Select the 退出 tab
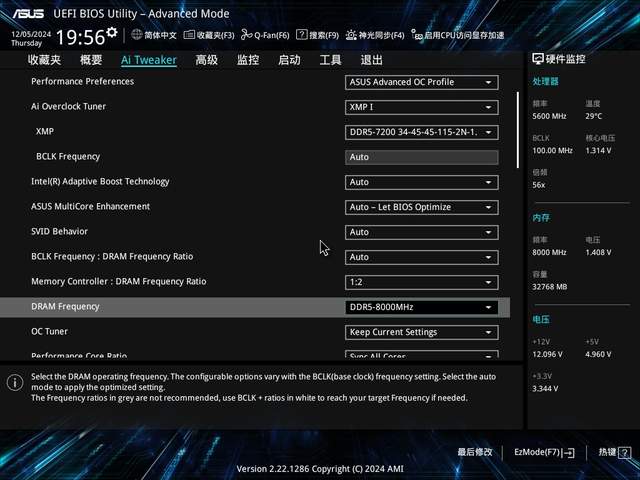The height and width of the screenshot is (480, 640). click(x=371, y=60)
